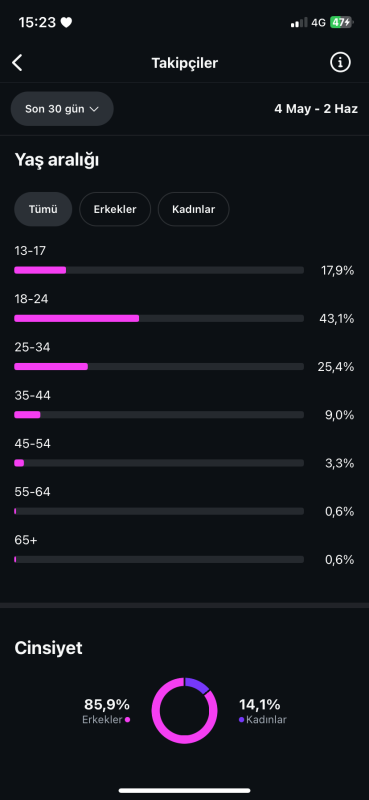369x800 pixels.
Task: Tap the 85,9% Erkekler statistic
Action: [x=107, y=711]
